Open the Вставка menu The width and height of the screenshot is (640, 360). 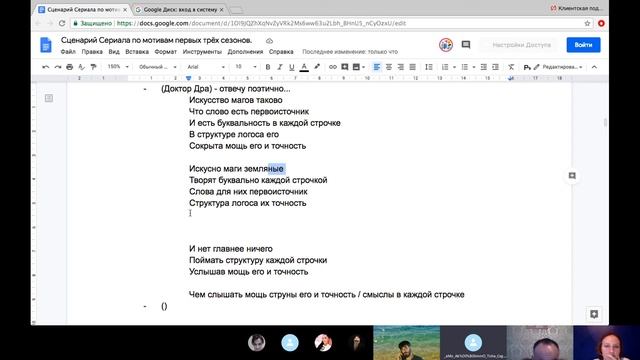(x=137, y=52)
